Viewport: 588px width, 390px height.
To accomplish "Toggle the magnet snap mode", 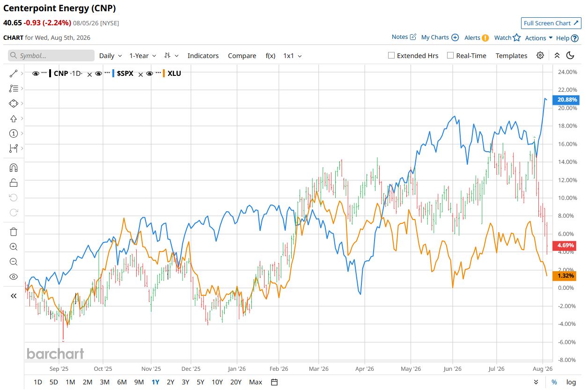I will 13,168.
